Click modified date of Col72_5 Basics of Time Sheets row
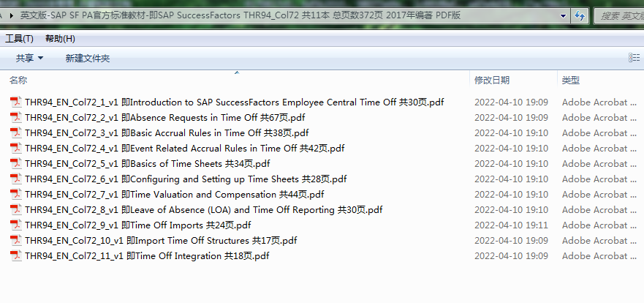The image size is (644, 303). click(x=512, y=164)
